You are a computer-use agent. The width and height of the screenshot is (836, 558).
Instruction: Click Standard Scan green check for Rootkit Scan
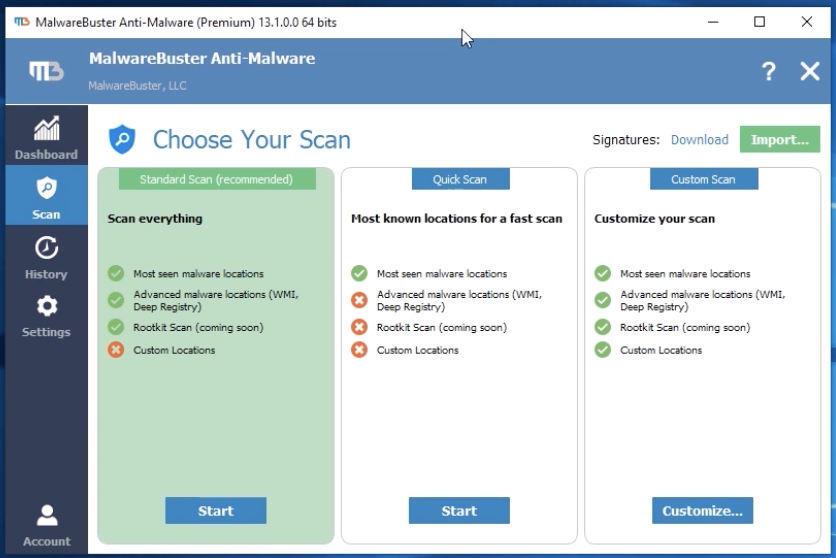click(116, 327)
